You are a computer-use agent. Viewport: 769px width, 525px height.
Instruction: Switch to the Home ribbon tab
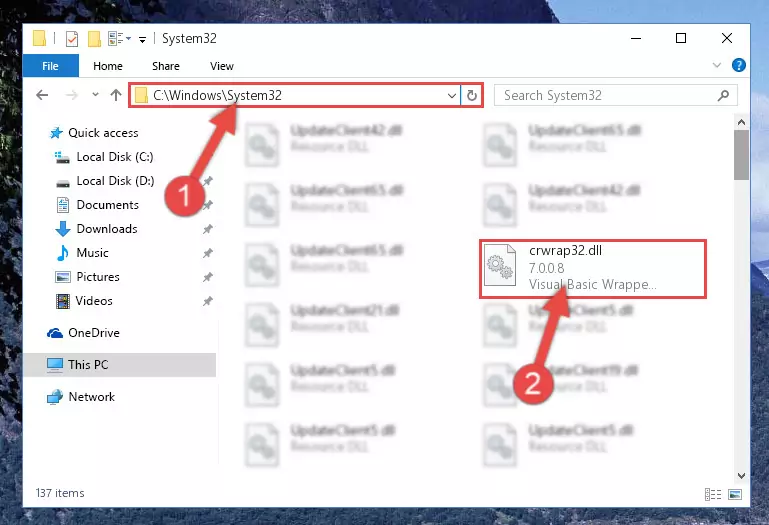pyautogui.click(x=108, y=66)
